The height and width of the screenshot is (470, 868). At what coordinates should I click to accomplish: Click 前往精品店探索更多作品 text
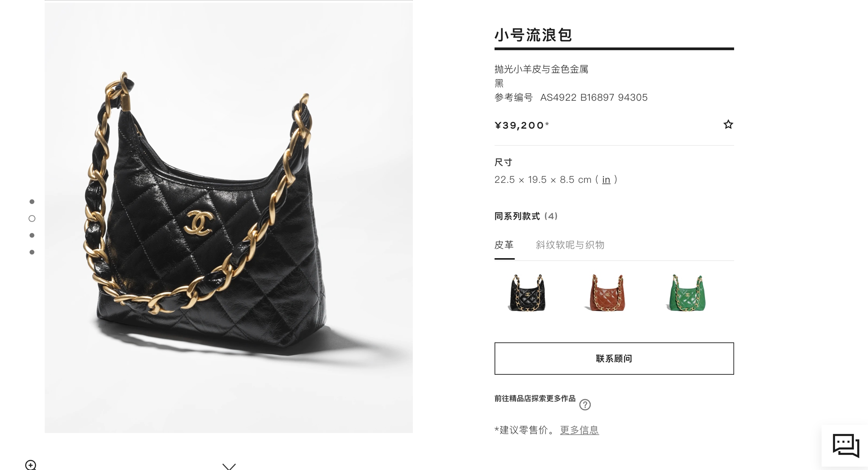(535, 398)
